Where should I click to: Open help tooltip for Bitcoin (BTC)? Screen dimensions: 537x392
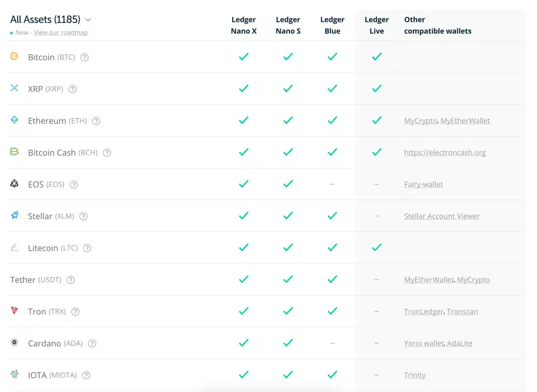point(85,57)
